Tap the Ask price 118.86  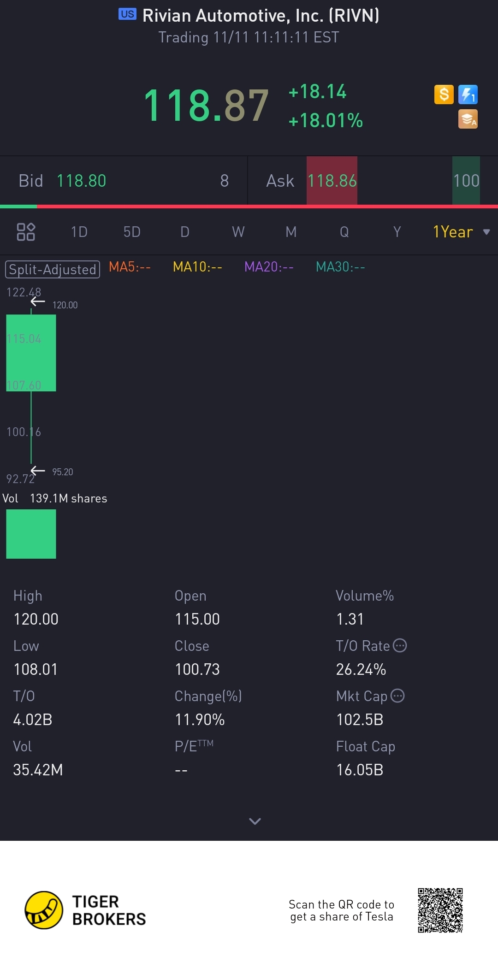click(x=332, y=181)
